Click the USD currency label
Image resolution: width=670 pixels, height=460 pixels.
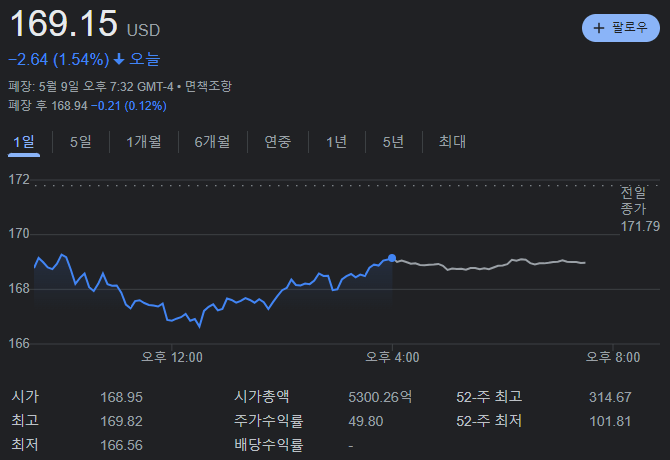pyautogui.click(x=144, y=30)
